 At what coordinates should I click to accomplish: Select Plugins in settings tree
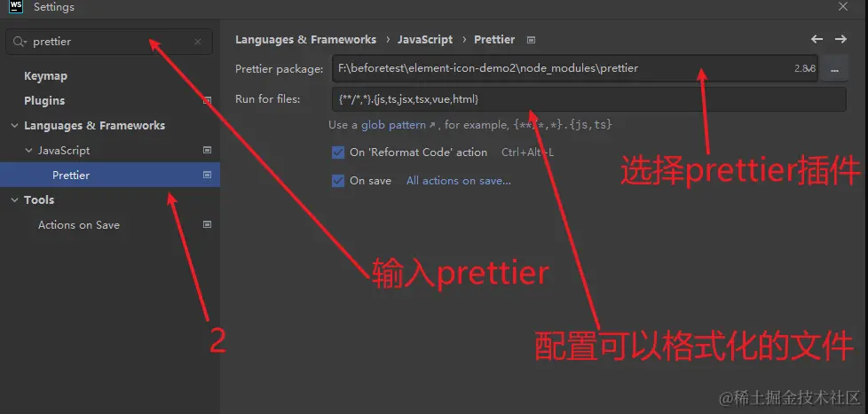pos(44,100)
